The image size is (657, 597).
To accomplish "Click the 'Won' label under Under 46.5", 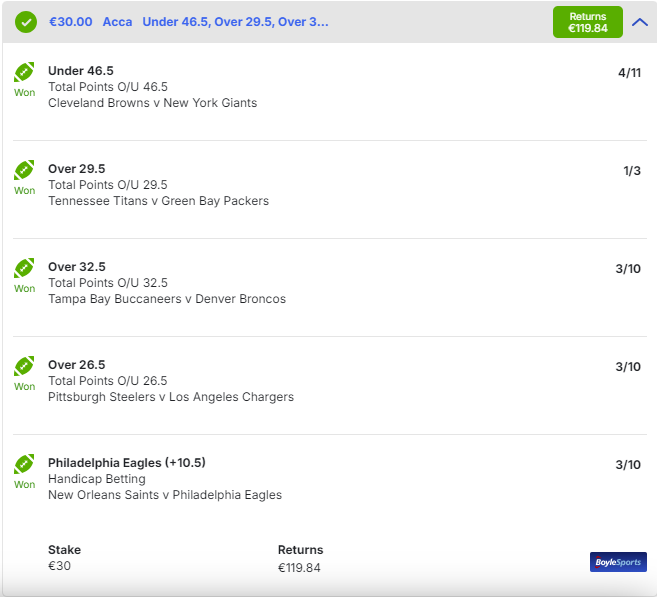I will (24, 93).
